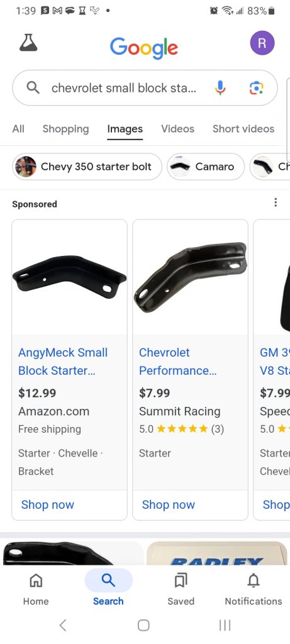The height and width of the screenshot is (644, 290).
Task: Start voice search with microphone icon
Action: click(x=220, y=88)
